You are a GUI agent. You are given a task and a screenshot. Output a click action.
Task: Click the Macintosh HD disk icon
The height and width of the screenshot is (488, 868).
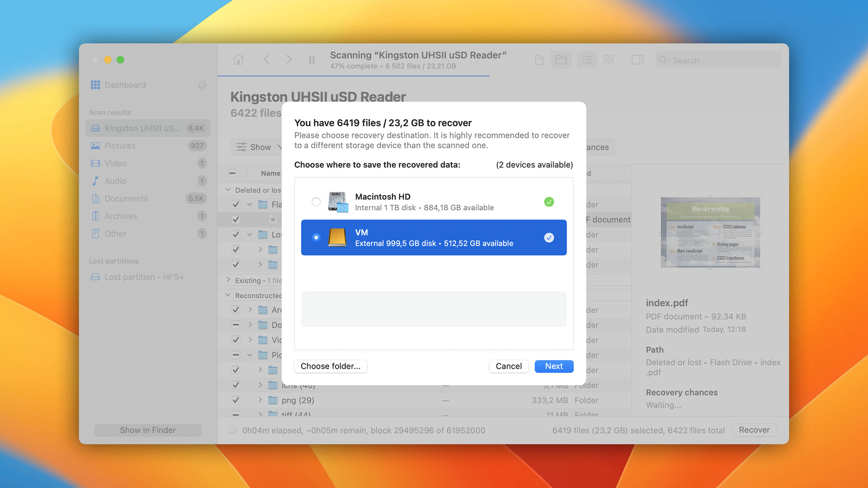(x=338, y=202)
